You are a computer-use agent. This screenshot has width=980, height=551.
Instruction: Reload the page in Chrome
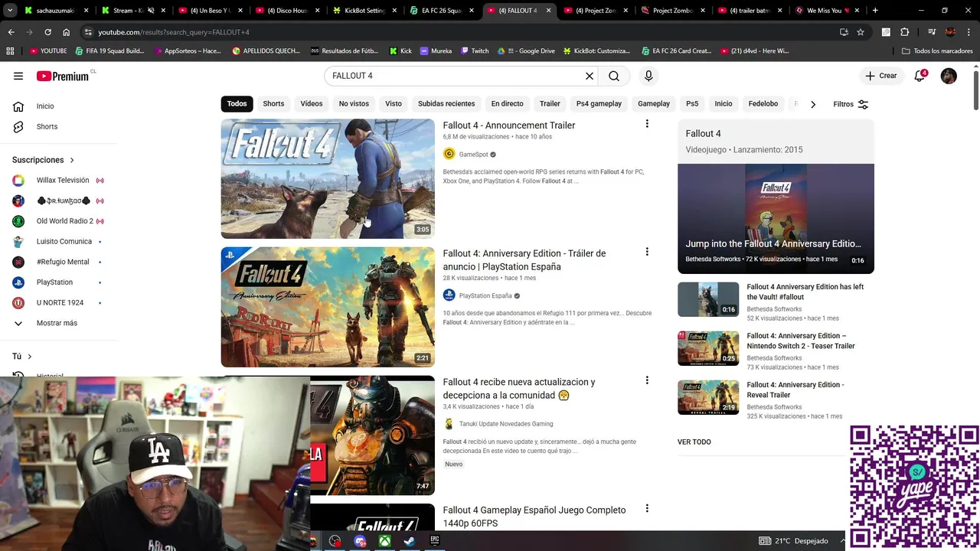(x=47, y=32)
